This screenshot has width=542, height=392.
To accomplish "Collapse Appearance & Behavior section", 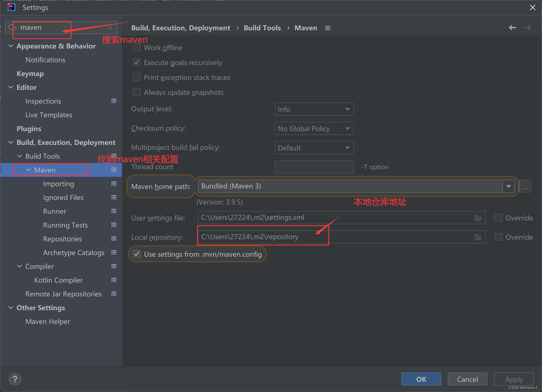I will click(x=11, y=46).
